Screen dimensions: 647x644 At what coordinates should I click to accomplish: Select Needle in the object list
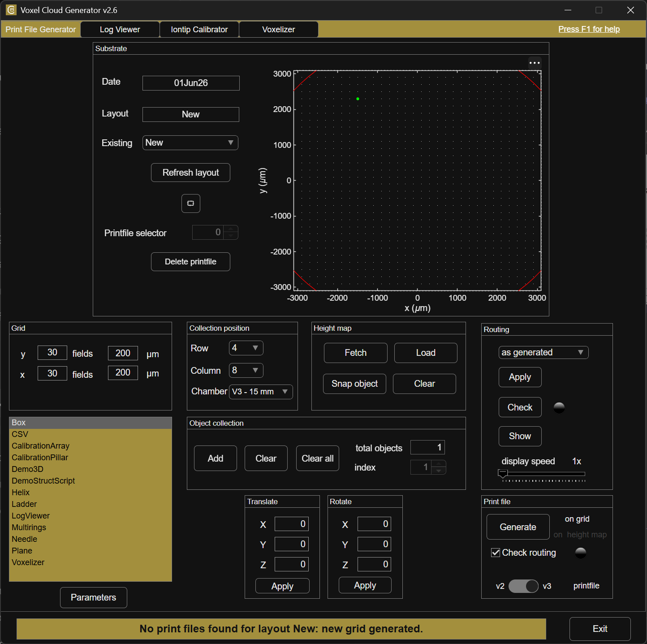click(x=91, y=539)
